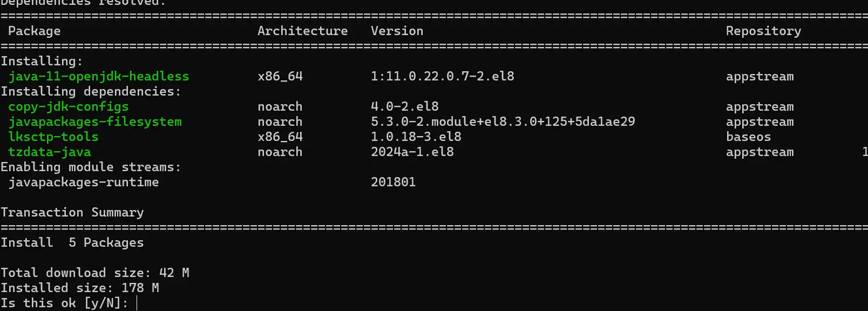Click the Repository column header
This screenshot has width=868, height=311.
pos(764,31)
